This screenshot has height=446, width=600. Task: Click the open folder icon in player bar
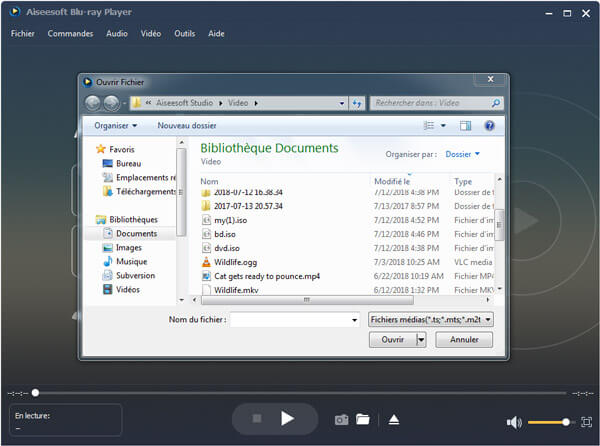coord(363,420)
